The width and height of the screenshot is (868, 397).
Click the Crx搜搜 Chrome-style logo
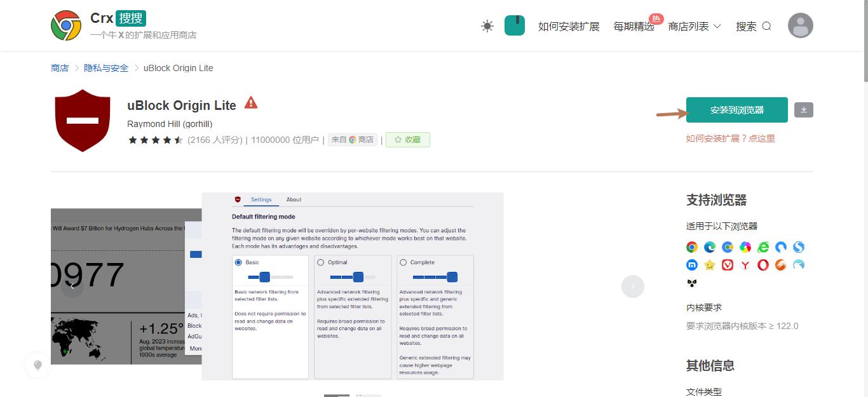(x=66, y=25)
